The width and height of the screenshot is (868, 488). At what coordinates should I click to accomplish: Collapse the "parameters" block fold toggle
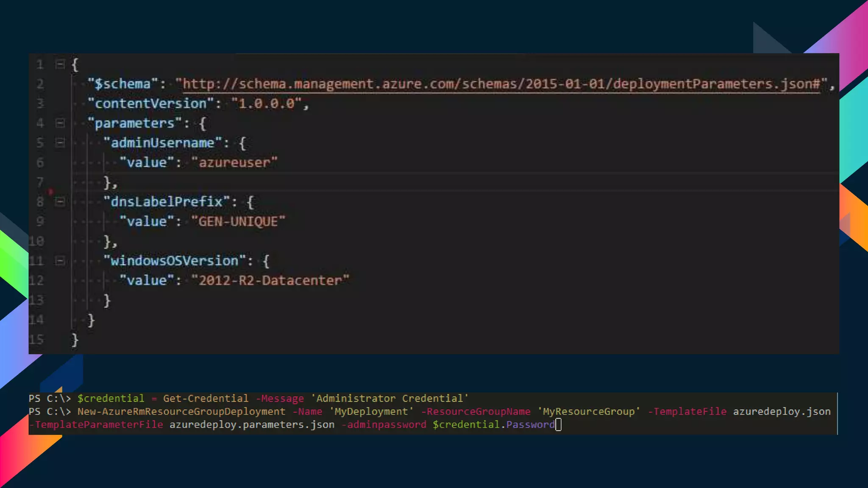[x=60, y=123]
